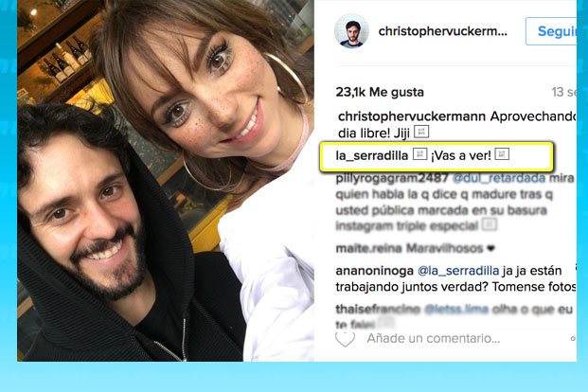This screenshot has height=392, width=588.
Task: Click the Seguir follow button
Action: tap(552, 31)
